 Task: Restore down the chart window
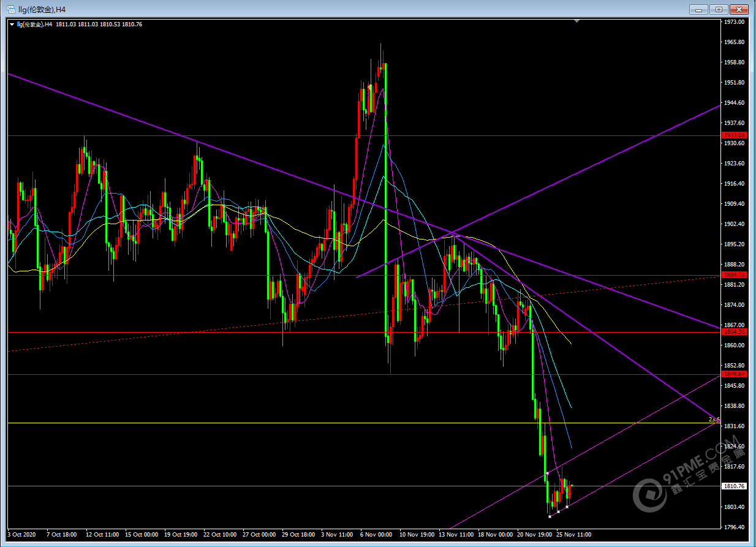719,9
